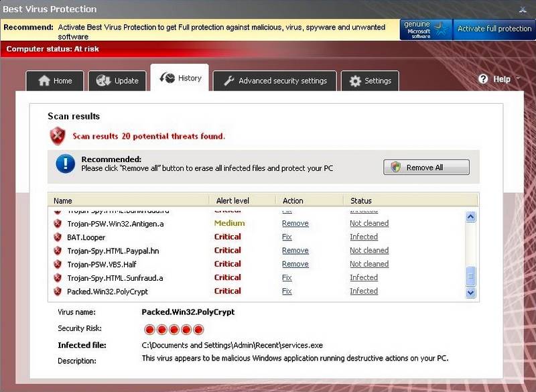Sort by the Action column header

[x=310, y=200]
